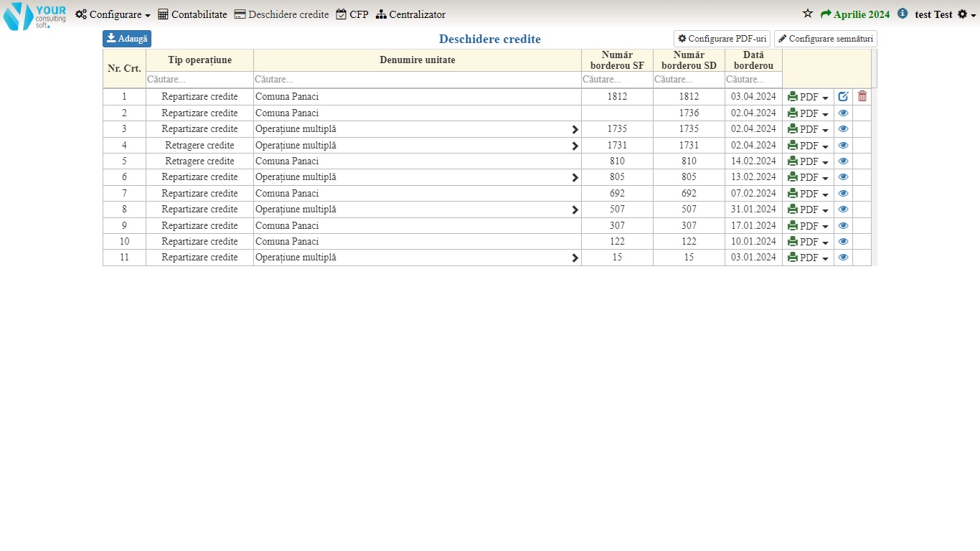Click Configurare PDF-uri button

coord(722,39)
